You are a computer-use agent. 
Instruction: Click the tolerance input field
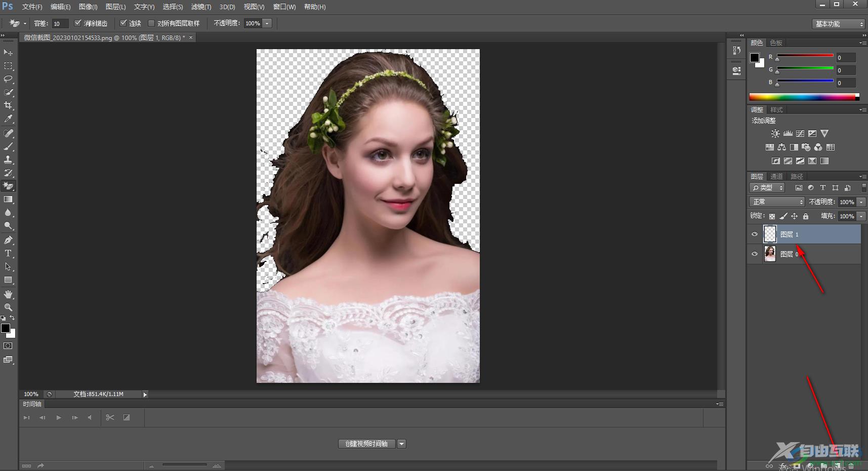coord(60,24)
